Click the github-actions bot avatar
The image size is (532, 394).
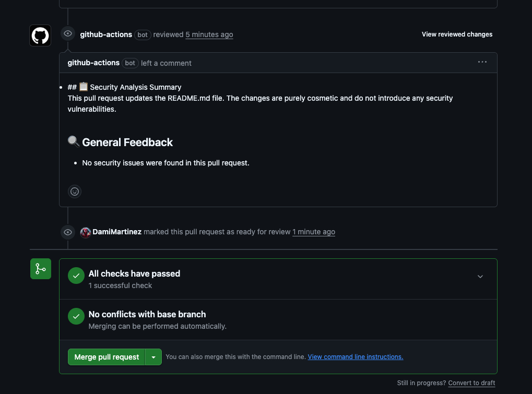[x=40, y=35]
